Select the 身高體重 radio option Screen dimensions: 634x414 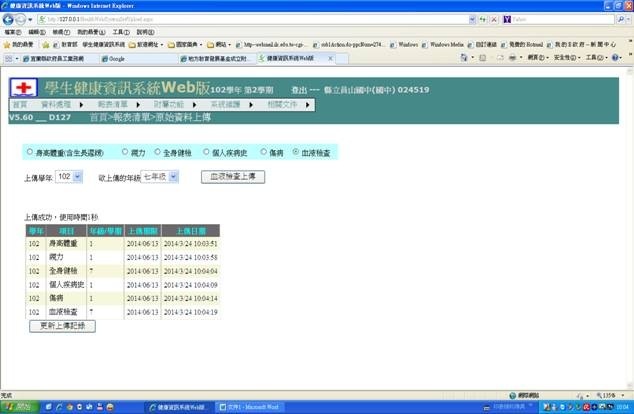pos(28,153)
